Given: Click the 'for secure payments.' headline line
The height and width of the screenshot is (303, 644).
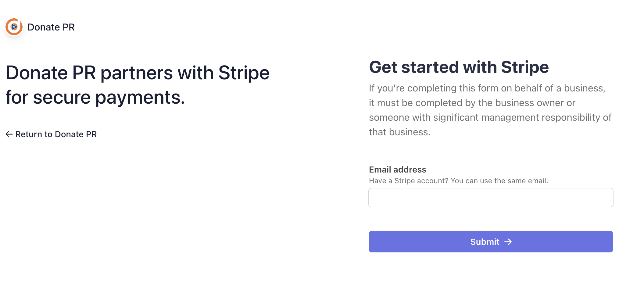Looking at the screenshot, I should 95,97.
